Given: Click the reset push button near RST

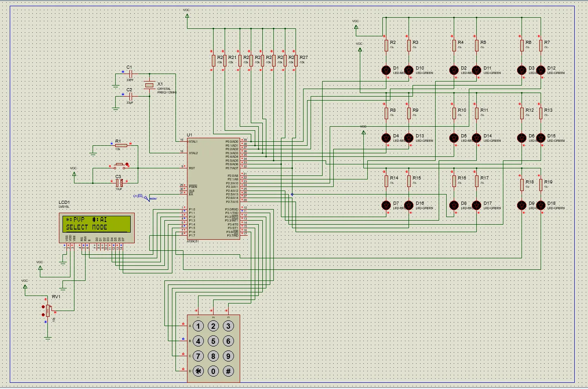Looking at the screenshot, I should pyautogui.click(x=120, y=166).
